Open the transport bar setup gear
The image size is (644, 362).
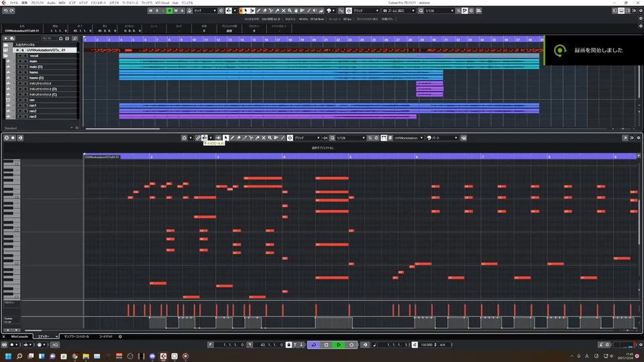coord(640,345)
